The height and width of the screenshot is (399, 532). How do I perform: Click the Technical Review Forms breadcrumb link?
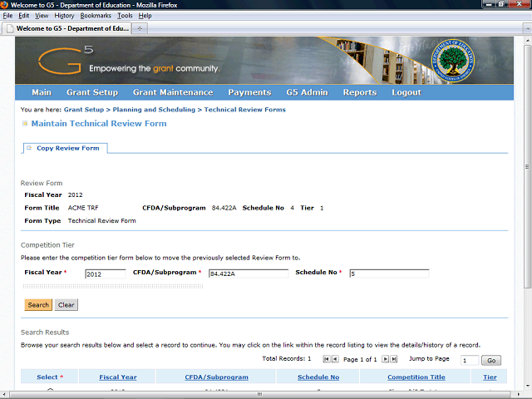click(x=244, y=110)
